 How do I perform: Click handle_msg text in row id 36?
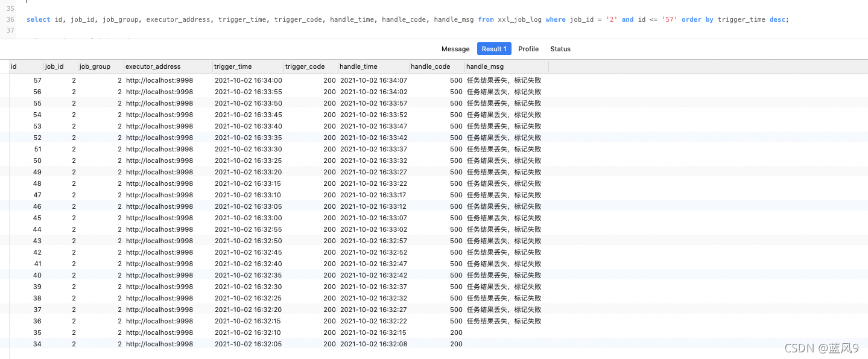click(504, 321)
